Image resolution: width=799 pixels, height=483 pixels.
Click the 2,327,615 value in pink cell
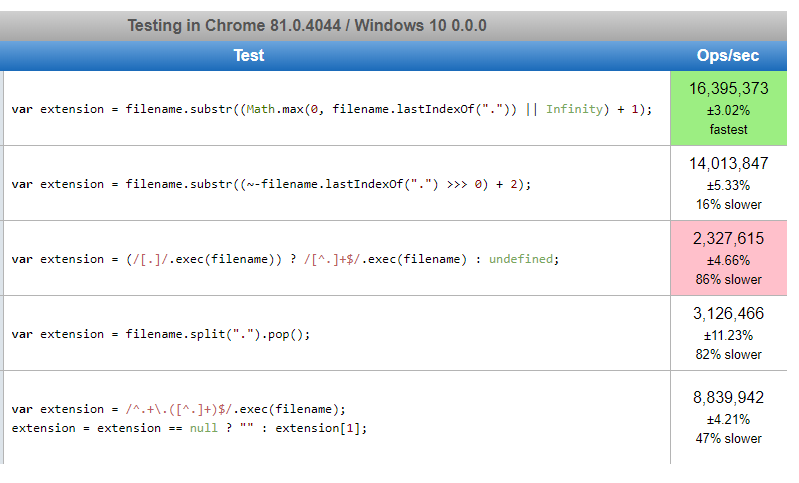(x=728, y=239)
